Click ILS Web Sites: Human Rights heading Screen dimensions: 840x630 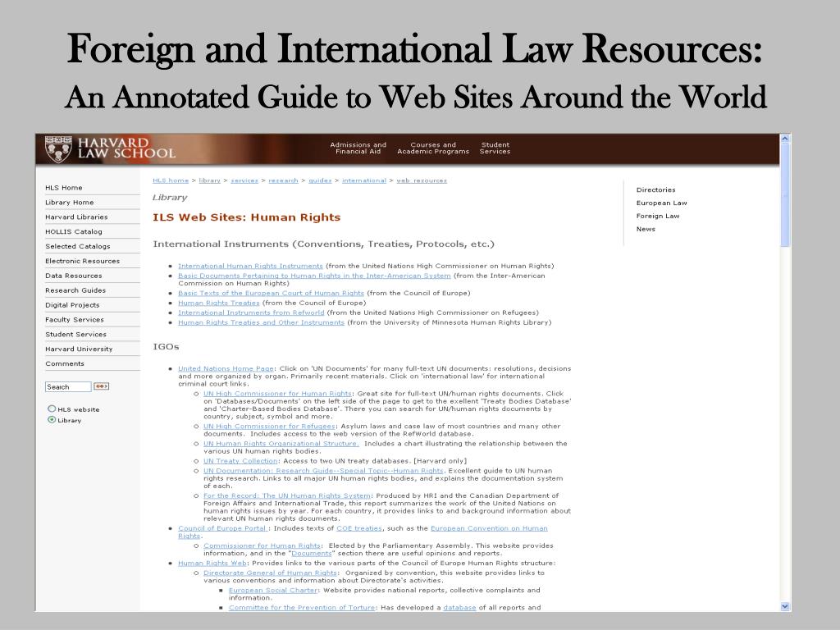point(246,217)
